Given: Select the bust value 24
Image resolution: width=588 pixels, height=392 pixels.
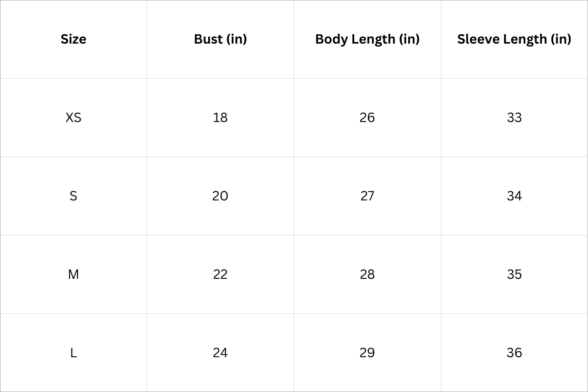Looking at the screenshot, I should click(220, 353).
